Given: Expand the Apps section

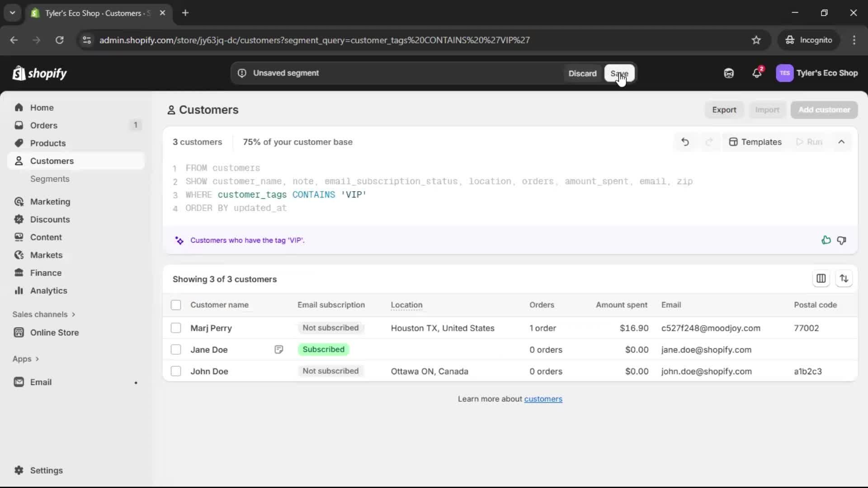Looking at the screenshot, I should (26, 359).
